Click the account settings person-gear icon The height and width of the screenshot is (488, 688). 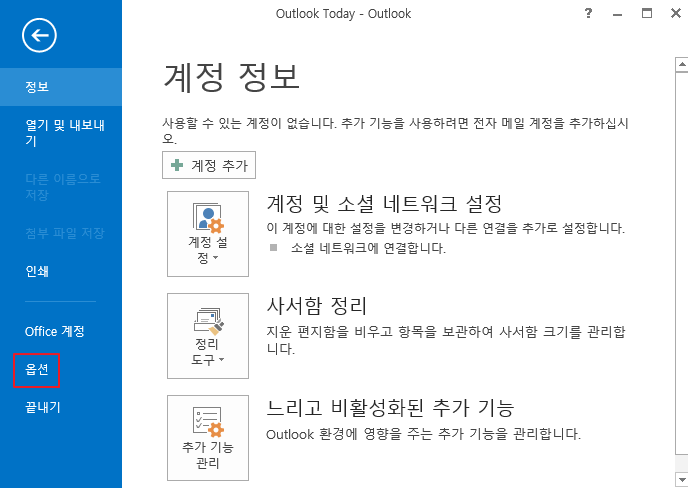pos(208,218)
